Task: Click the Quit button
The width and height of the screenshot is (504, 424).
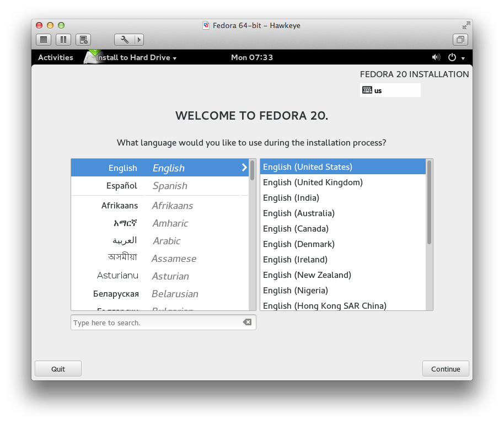Action: pyautogui.click(x=58, y=369)
